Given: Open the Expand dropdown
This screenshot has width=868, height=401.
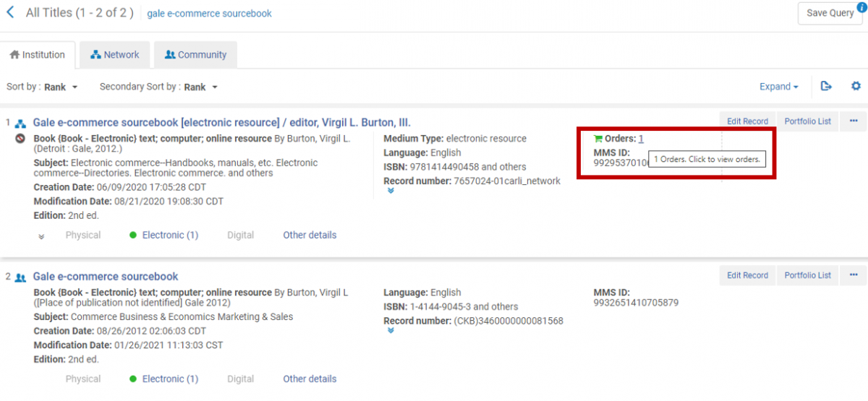Looking at the screenshot, I should pos(778,87).
